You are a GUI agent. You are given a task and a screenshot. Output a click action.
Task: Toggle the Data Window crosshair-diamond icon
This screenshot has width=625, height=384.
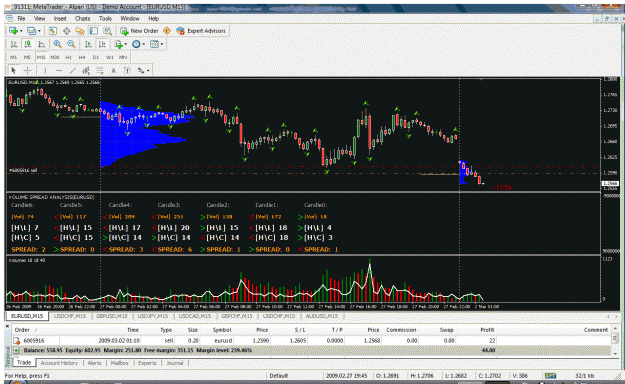pos(67,31)
